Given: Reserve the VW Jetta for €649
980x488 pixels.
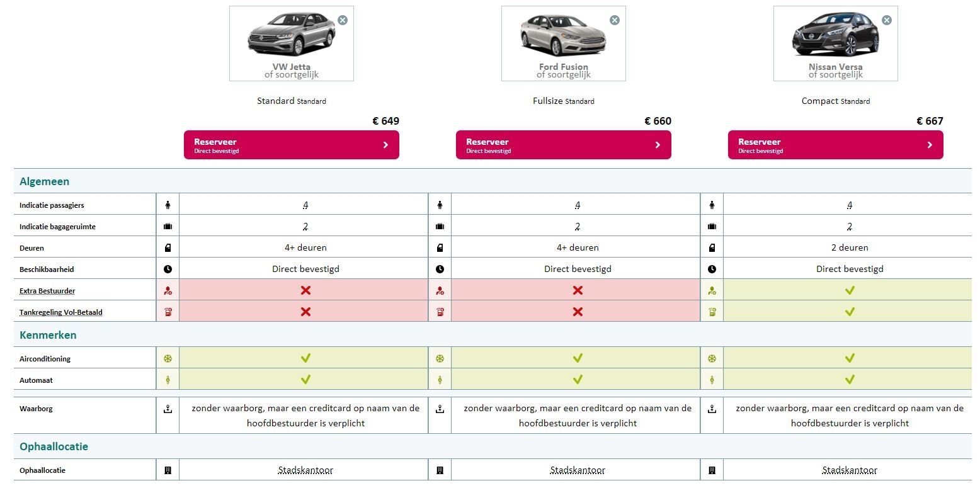Looking at the screenshot, I should tap(292, 145).
